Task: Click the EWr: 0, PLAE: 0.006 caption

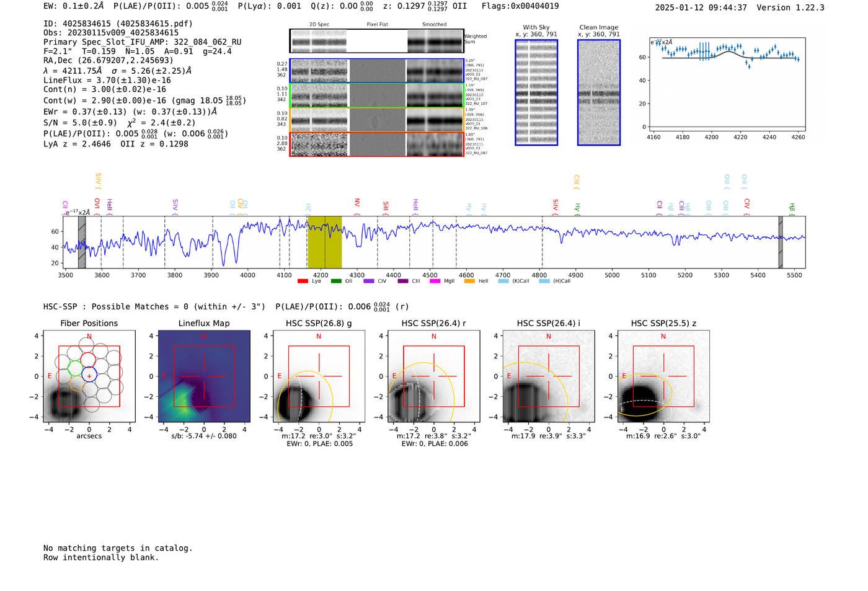Action: [x=435, y=444]
